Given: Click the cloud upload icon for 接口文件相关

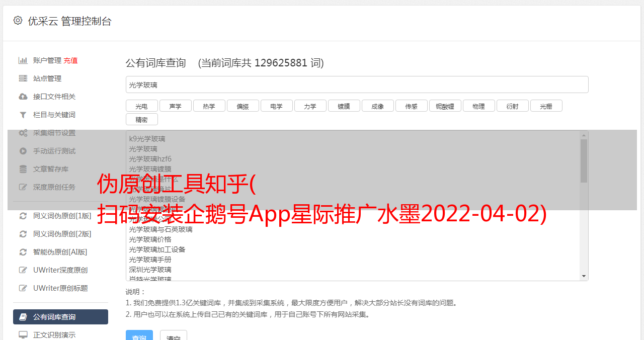Looking at the screenshot, I should pos(23,97).
